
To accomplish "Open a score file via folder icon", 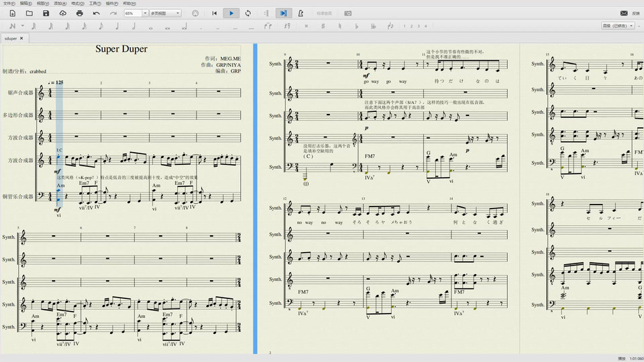I will (x=29, y=13).
